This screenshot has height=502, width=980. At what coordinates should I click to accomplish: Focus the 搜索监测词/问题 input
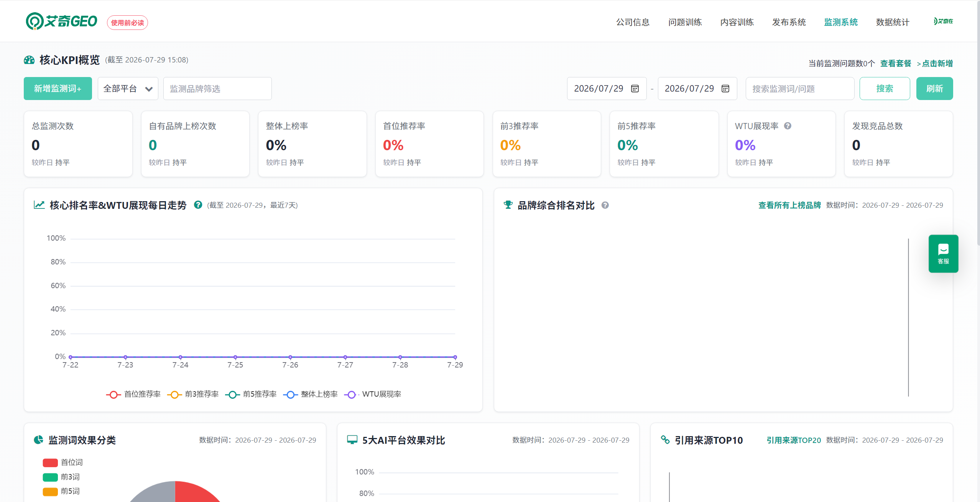click(800, 89)
